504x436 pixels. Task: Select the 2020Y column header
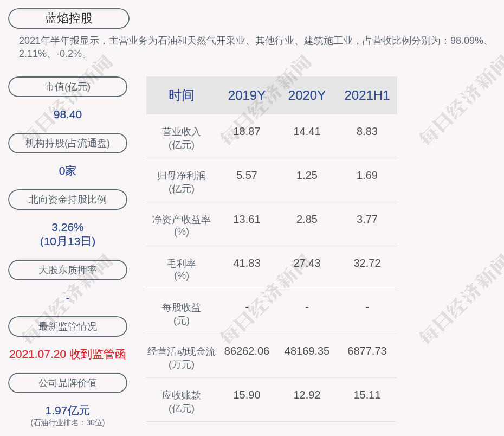(307, 95)
